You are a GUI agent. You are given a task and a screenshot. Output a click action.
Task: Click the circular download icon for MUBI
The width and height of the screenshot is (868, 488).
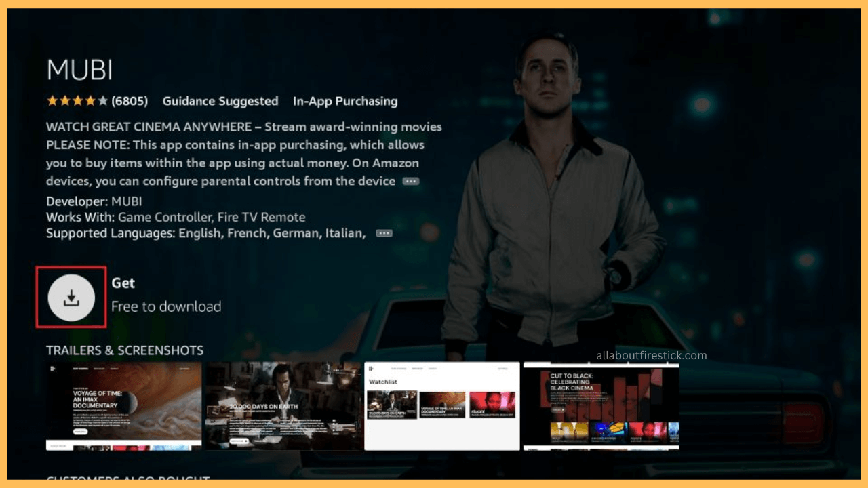click(71, 297)
